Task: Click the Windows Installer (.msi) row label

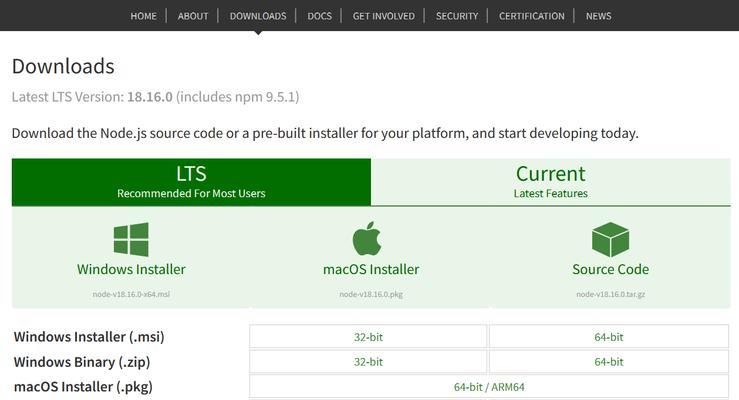Action: pyautogui.click(x=89, y=337)
